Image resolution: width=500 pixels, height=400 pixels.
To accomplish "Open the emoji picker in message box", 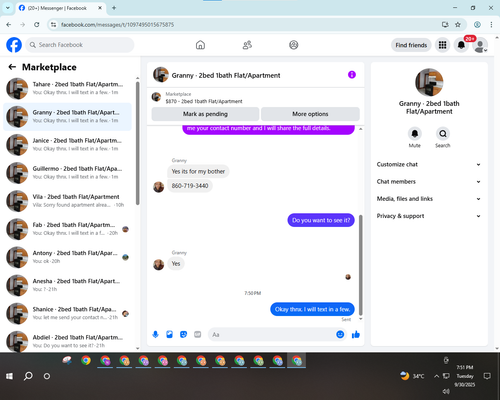I will click(x=340, y=334).
